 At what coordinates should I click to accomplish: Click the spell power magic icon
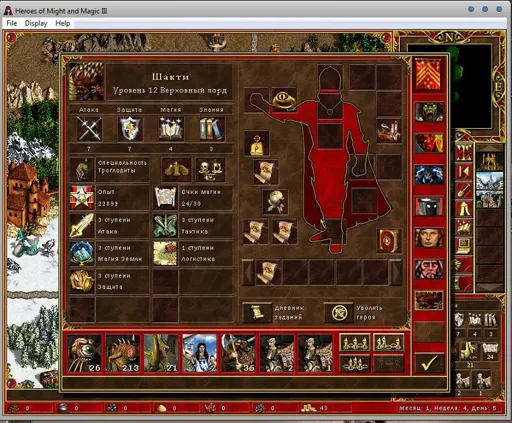tap(171, 129)
